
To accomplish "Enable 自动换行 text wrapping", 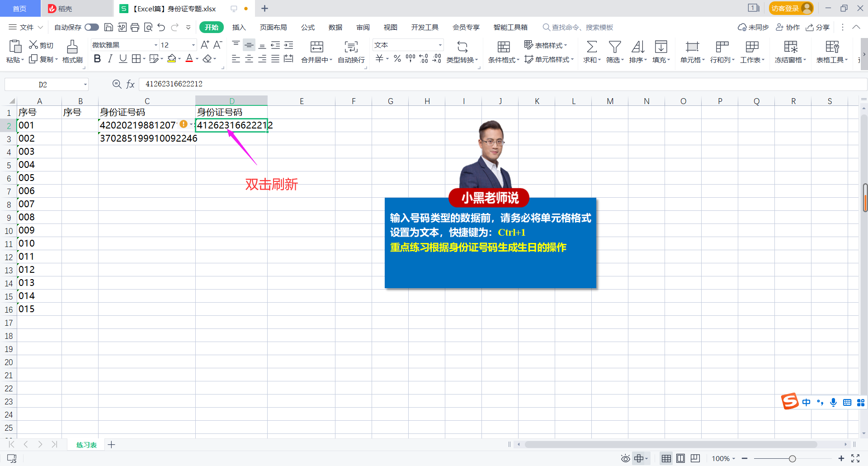I will click(350, 51).
